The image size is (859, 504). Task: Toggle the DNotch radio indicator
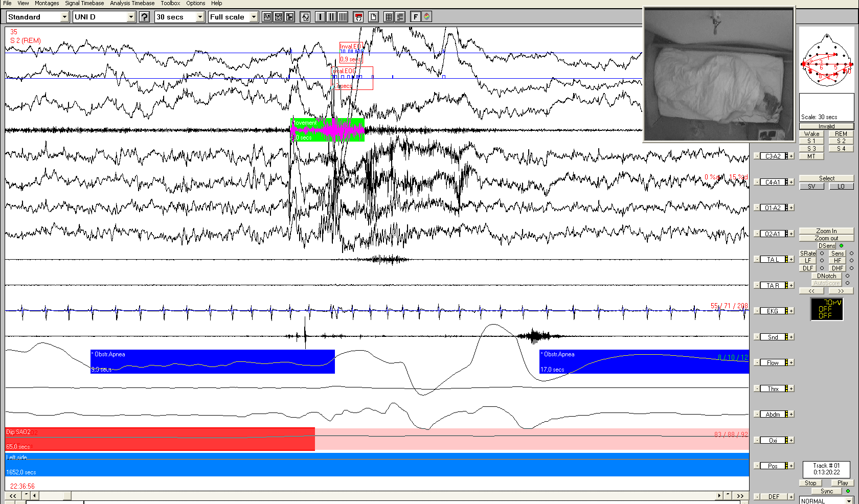pos(847,276)
